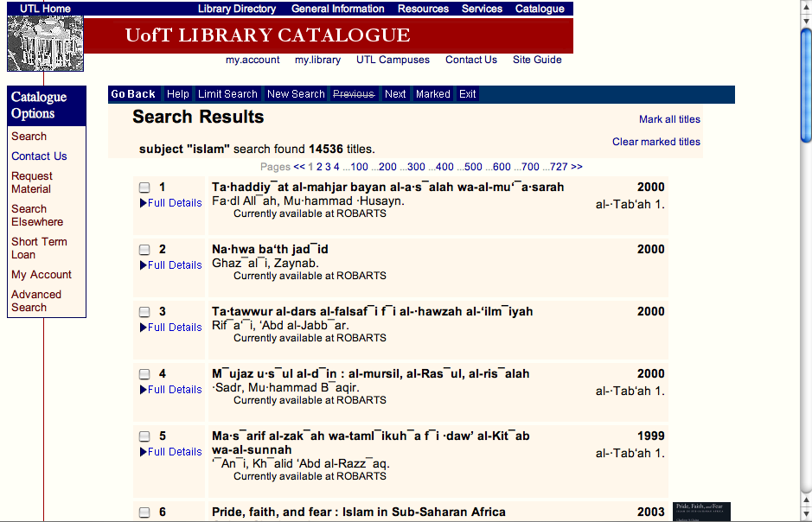Tick the checkbox for result 2
This screenshot has width=812, height=522.
coord(144,250)
